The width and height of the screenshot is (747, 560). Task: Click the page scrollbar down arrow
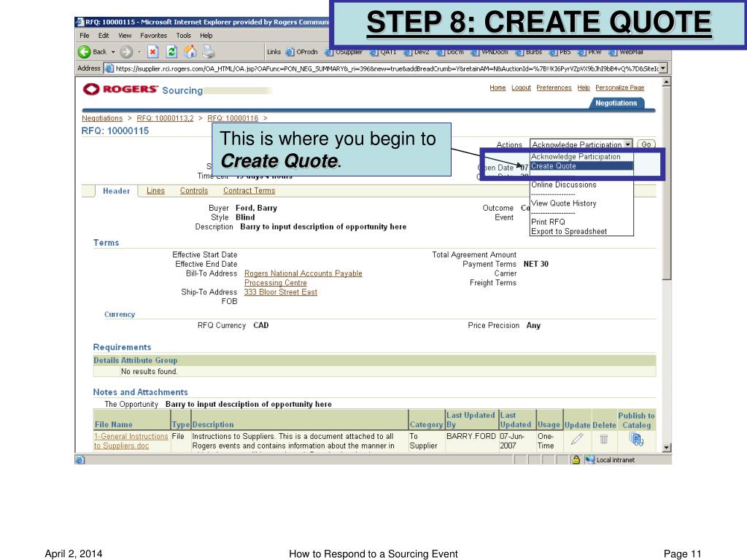pyautogui.click(x=667, y=448)
